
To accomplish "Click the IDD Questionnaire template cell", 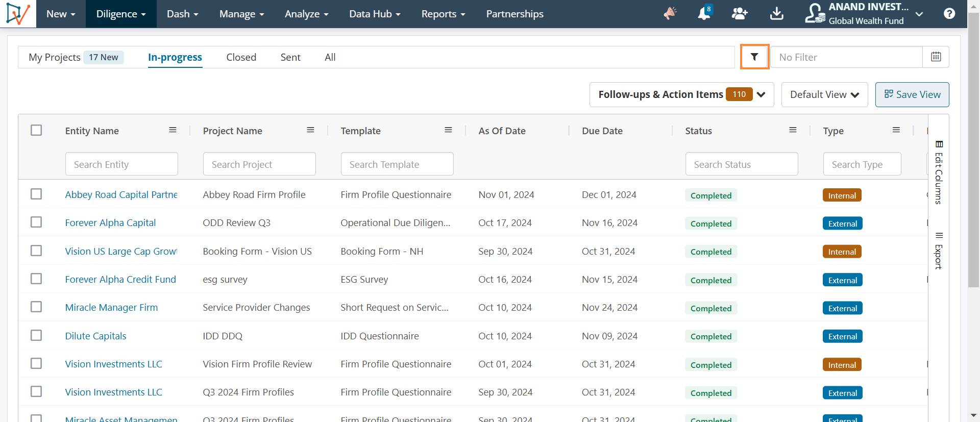I will pyautogui.click(x=380, y=336).
